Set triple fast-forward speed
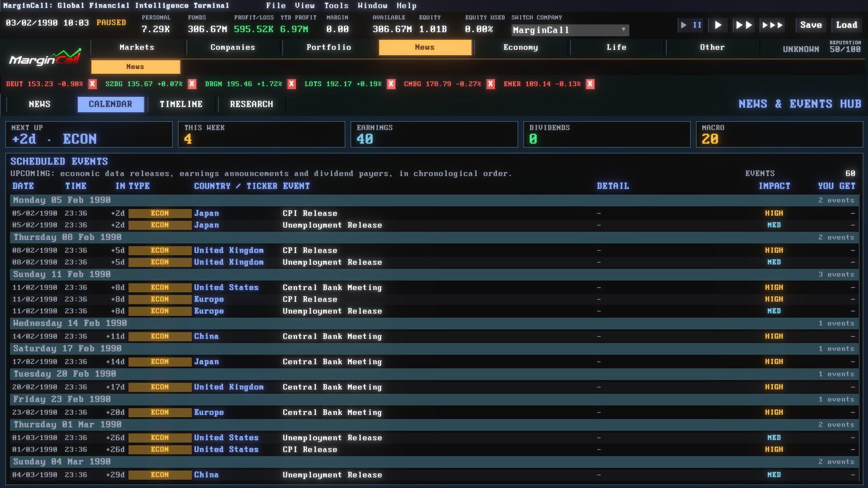This screenshot has width=868, height=488. (773, 25)
